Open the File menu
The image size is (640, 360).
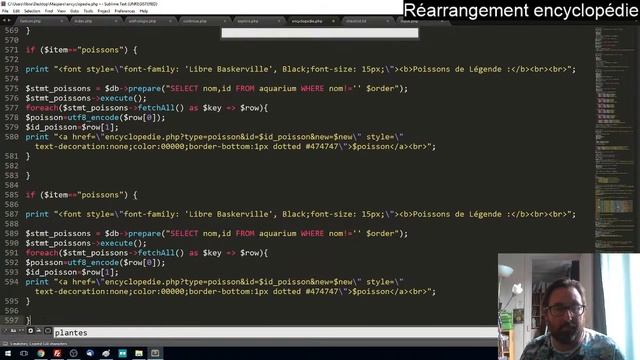point(5,11)
